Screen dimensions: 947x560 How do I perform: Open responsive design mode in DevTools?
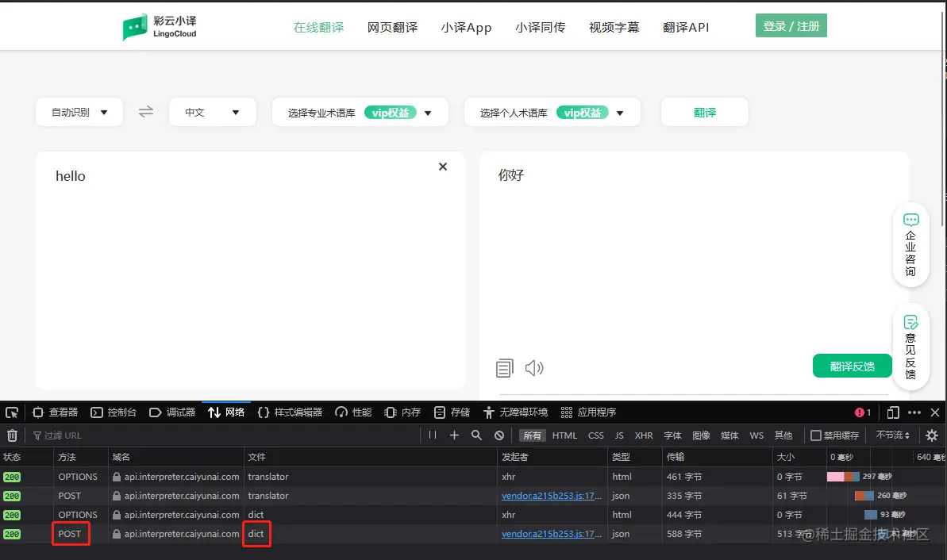(892, 412)
